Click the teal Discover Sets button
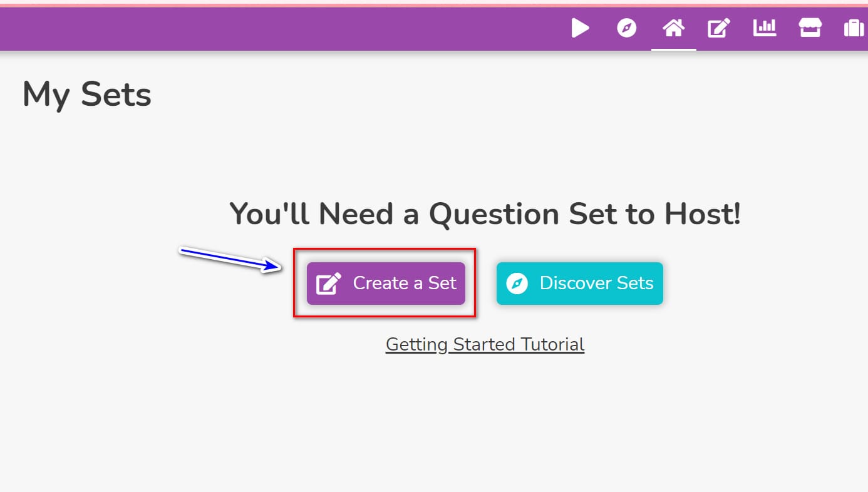Screen dimensions: 868x492 click(x=579, y=284)
